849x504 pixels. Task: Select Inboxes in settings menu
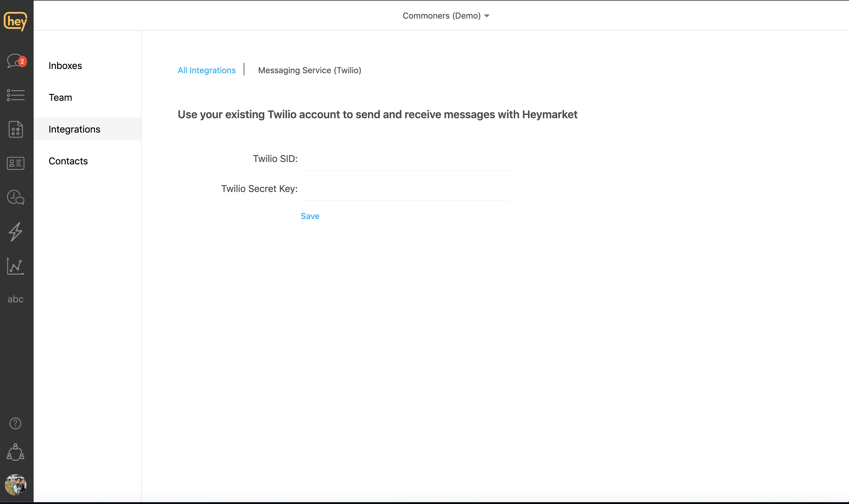tap(87, 65)
